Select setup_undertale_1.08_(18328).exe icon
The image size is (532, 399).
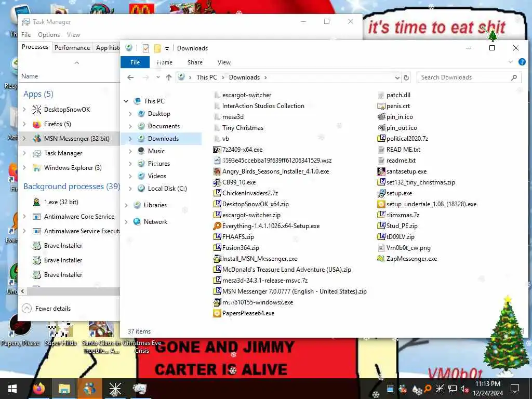point(381,204)
